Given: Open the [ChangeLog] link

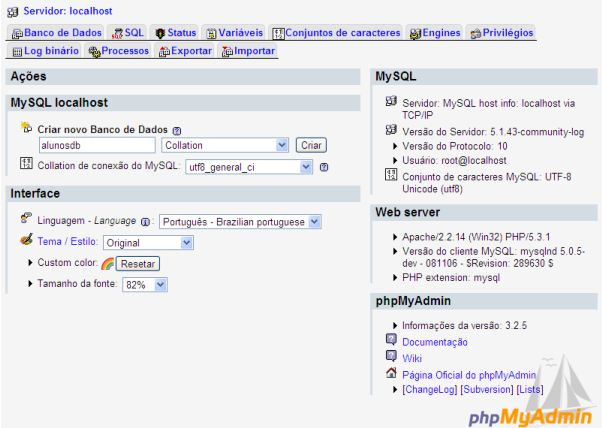Looking at the screenshot, I should click(x=430, y=390).
